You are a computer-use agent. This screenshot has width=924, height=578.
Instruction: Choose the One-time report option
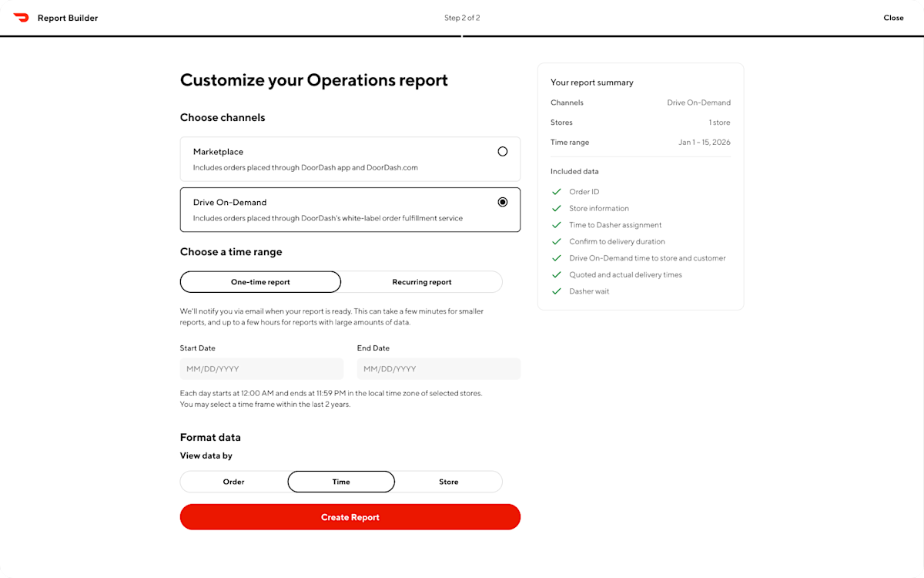point(260,282)
